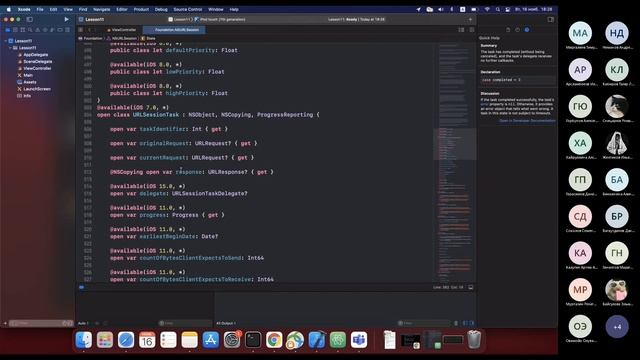Open Finder from the Dock
Viewport: 640px width, 360px height.
pos(84,340)
